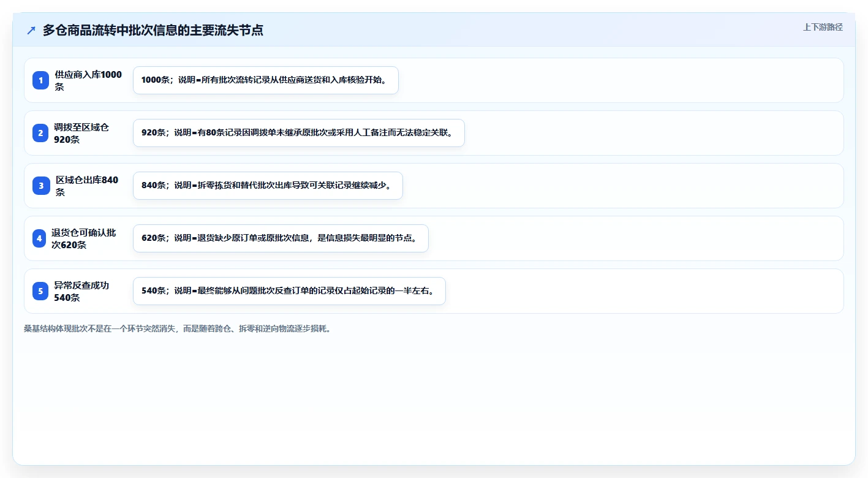The width and height of the screenshot is (868, 478).
Task: Open the 620条 description box about 退货缺少原订单
Action: pyautogui.click(x=281, y=238)
